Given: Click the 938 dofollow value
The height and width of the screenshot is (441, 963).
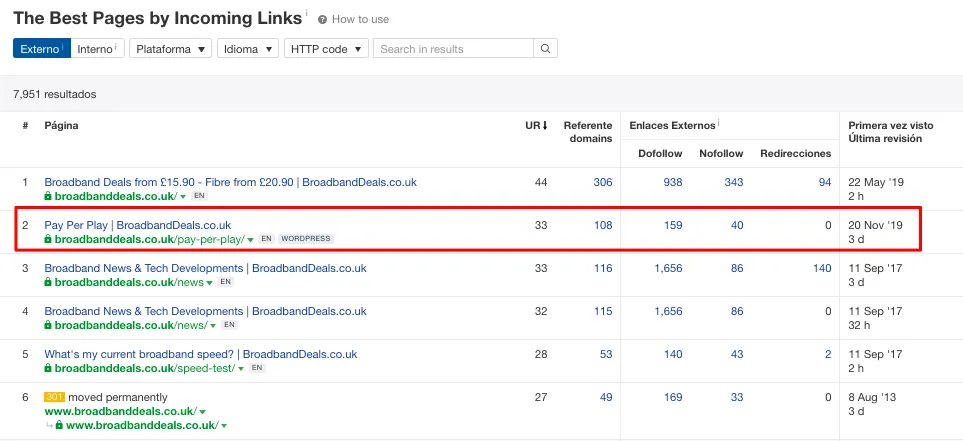Looking at the screenshot, I should [673, 182].
